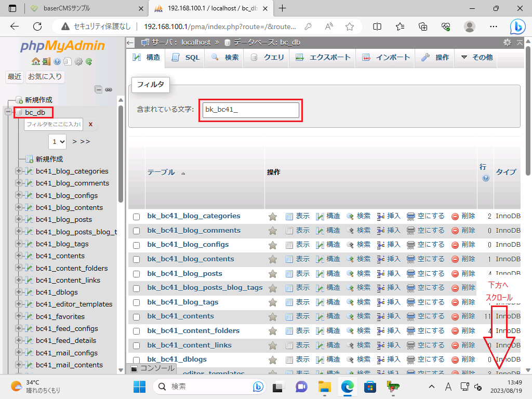The image size is (532, 399).
Task: Click the phpMyAdmin home icon
Action: 35,61
